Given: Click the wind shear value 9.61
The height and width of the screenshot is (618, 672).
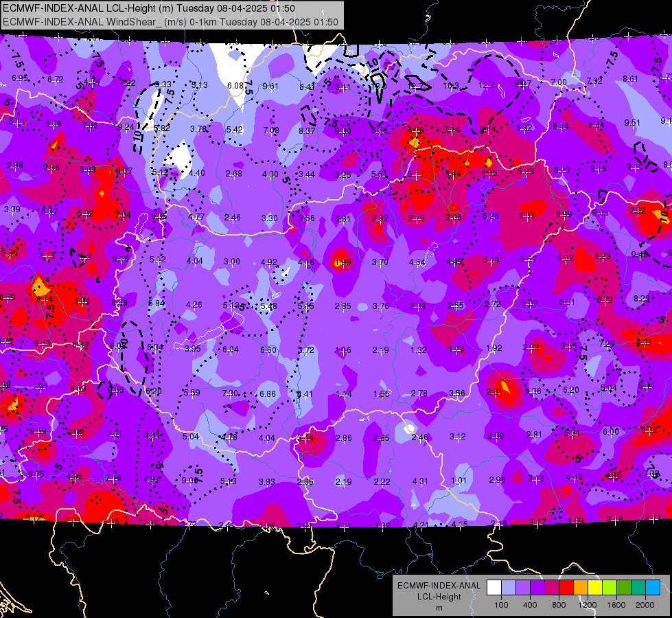Looking at the screenshot, I should (x=270, y=87).
